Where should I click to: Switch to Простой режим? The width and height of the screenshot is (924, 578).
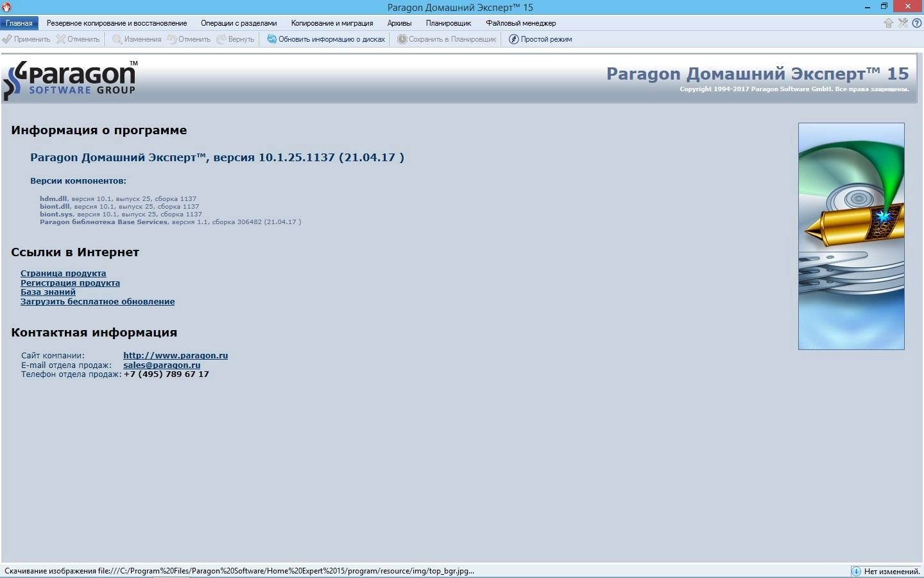pyautogui.click(x=540, y=39)
